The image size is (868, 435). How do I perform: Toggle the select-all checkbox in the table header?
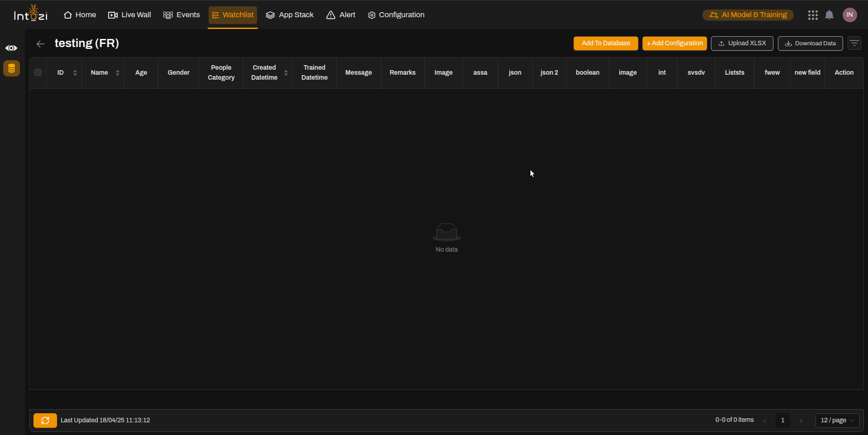click(38, 72)
